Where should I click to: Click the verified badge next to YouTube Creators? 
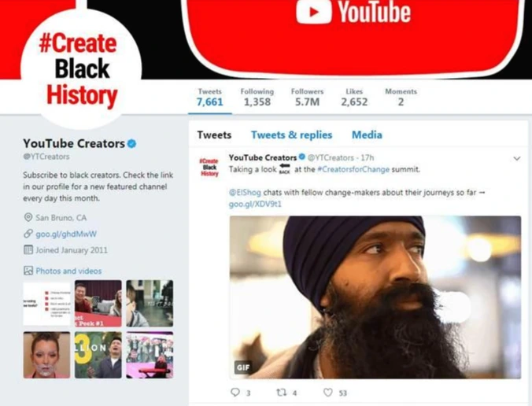tap(131, 143)
